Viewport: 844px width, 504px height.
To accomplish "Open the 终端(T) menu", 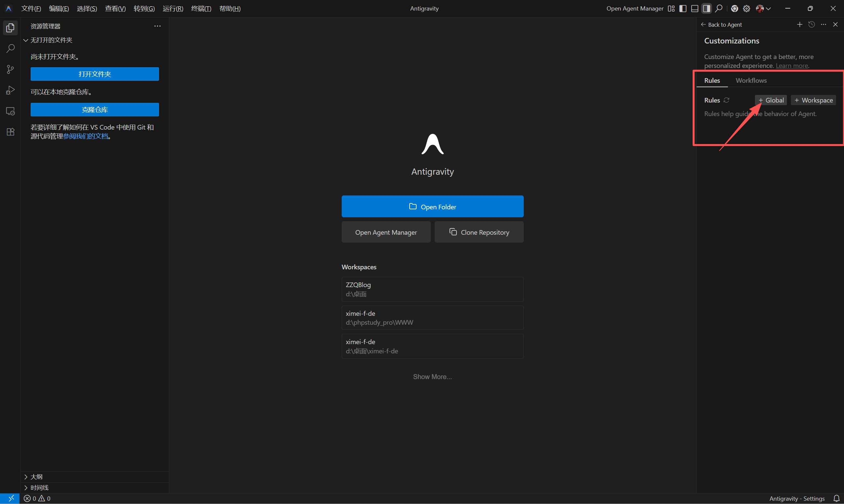I will coord(201,9).
